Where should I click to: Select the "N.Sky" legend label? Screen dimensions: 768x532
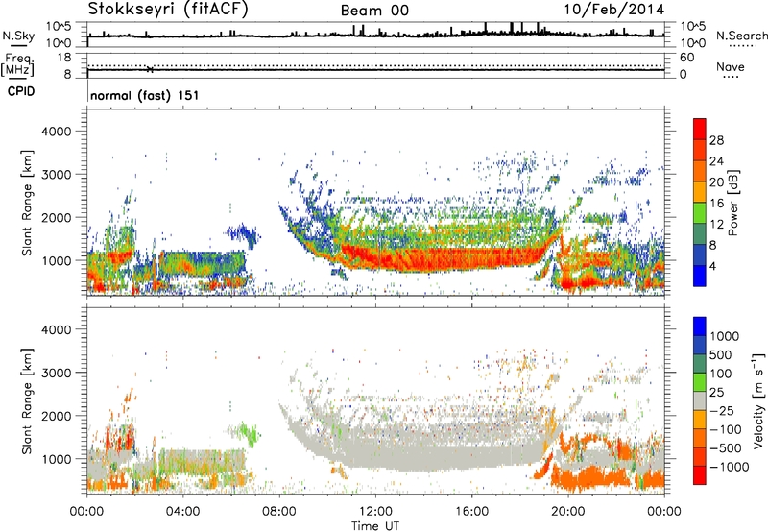18,36
